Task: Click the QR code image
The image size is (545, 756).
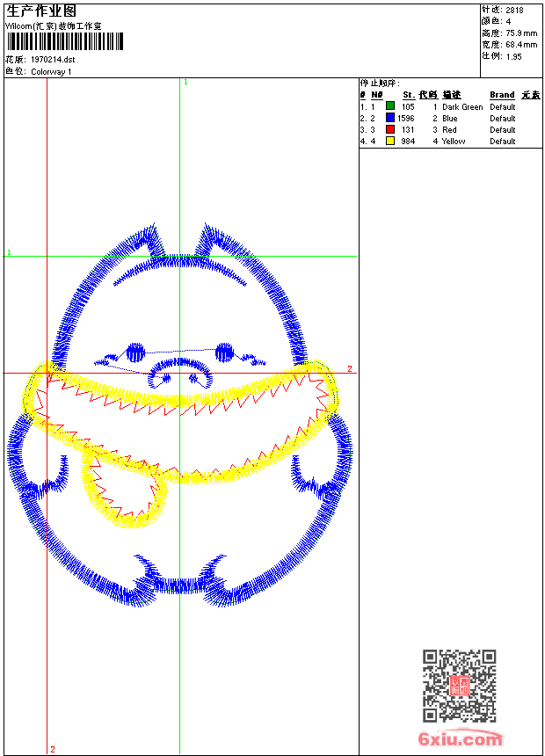Action: click(x=460, y=686)
